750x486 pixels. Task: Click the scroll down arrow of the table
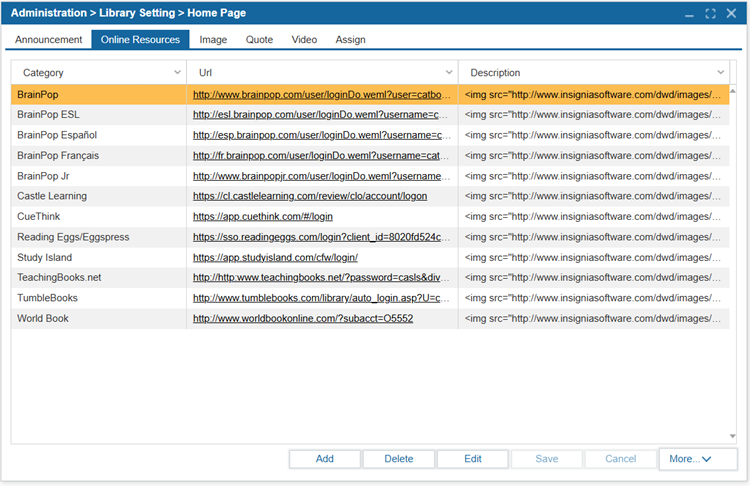click(x=732, y=436)
